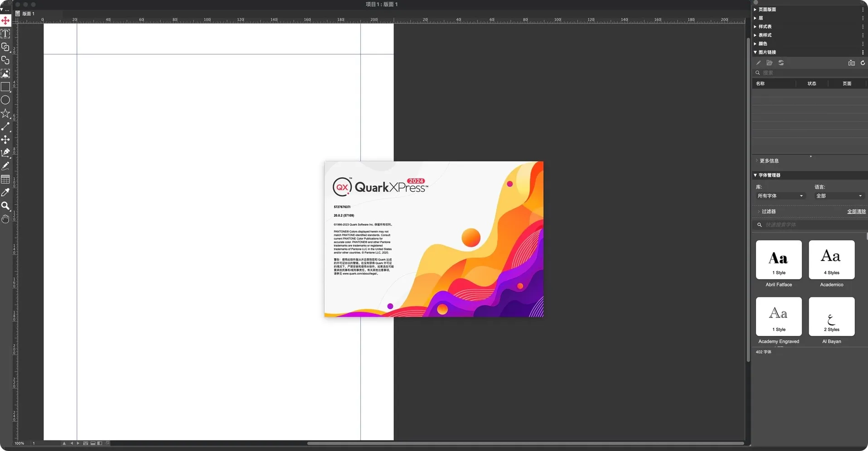Viewport: 868px width, 451px height.
Task: Expand the 页面版面 panel
Action: pos(755,10)
